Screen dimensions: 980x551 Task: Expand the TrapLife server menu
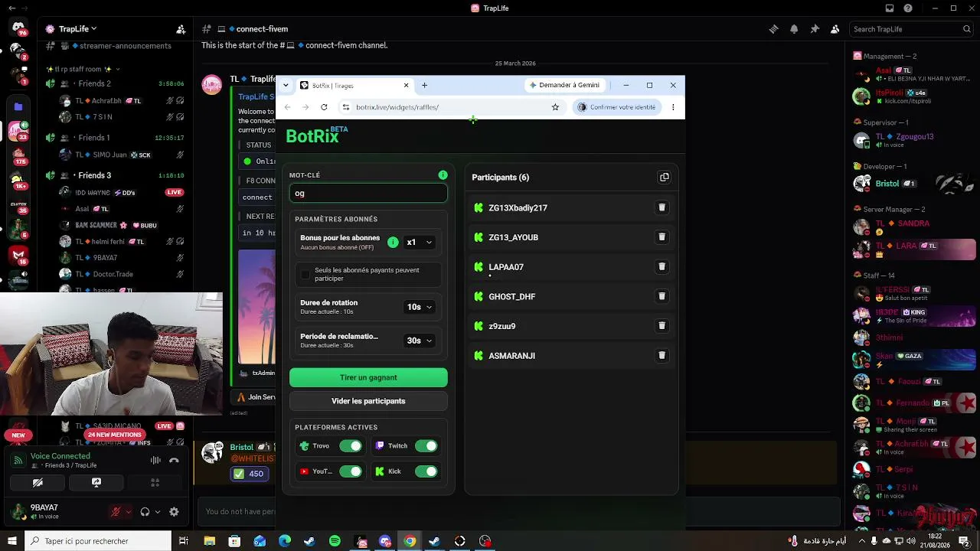point(78,29)
